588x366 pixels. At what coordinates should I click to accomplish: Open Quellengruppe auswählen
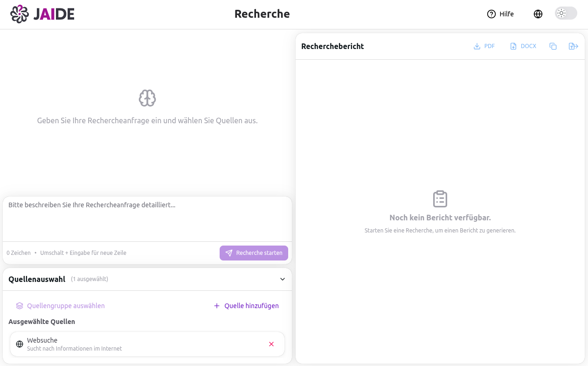[x=65, y=306]
